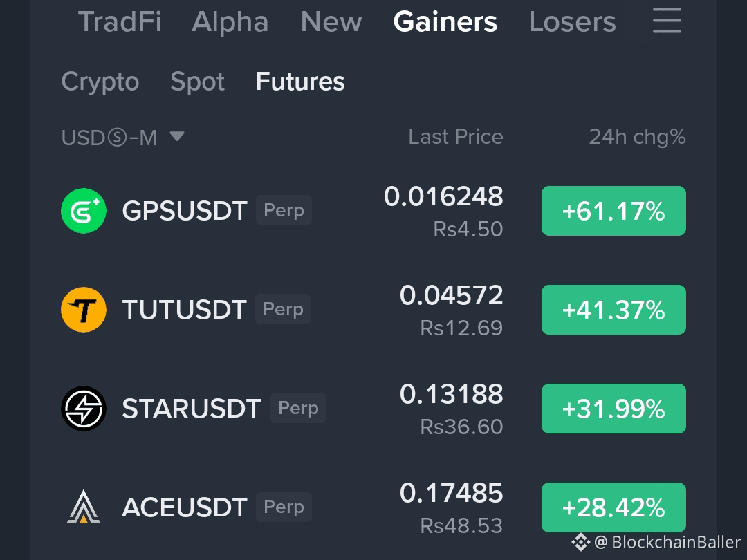
Task: Toggle the +41.37% change badge for TUTUSDT
Action: (x=614, y=310)
